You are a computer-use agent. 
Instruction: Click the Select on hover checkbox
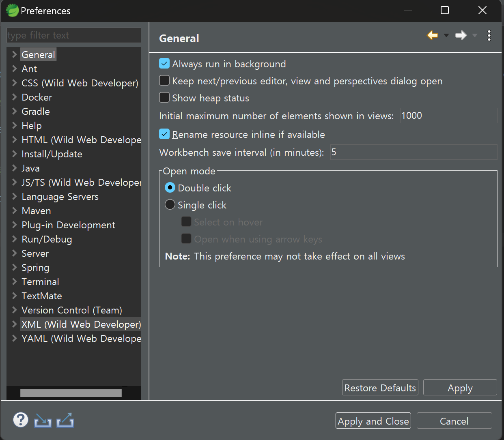click(186, 222)
